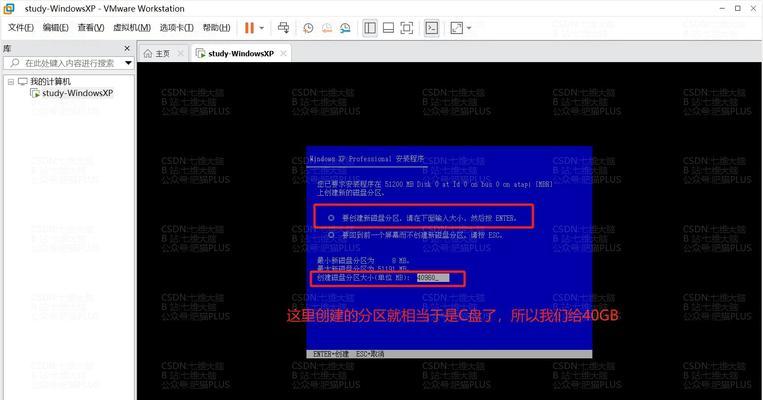Close the library panel
Viewport: 763px width, 400px height.
127,48
